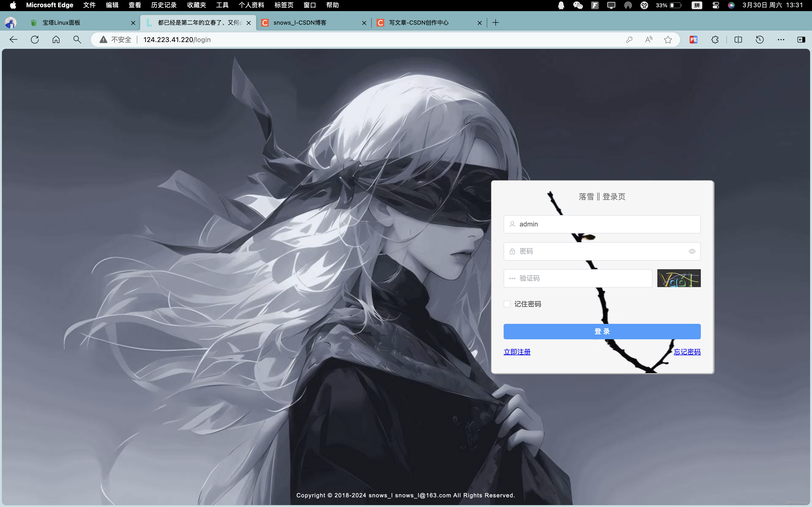Screen dimensions: 812x507
Task: Close the 写文章-CSDN创作中心 tab
Action: [x=479, y=23]
